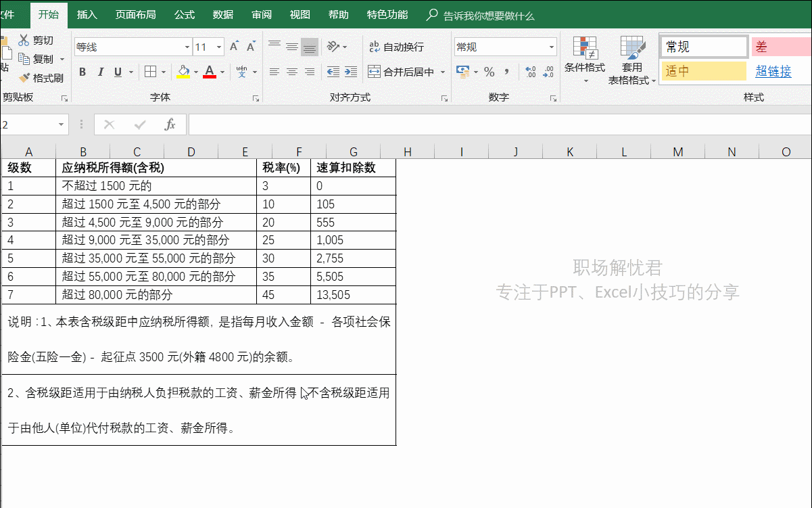Increase decimal places icon
This screenshot has width=812, height=508.
[x=530, y=72]
